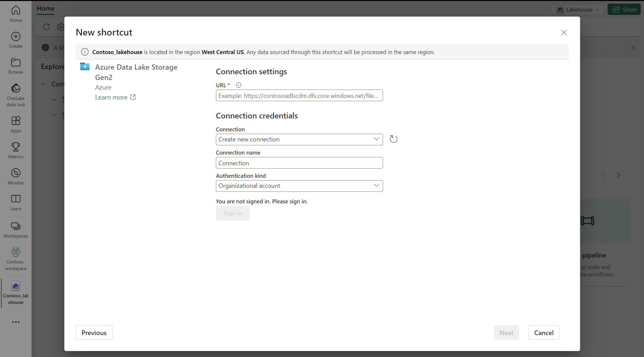Cancel the New shortcut dialog
This screenshot has height=357, width=644.
(x=544, y=332)
